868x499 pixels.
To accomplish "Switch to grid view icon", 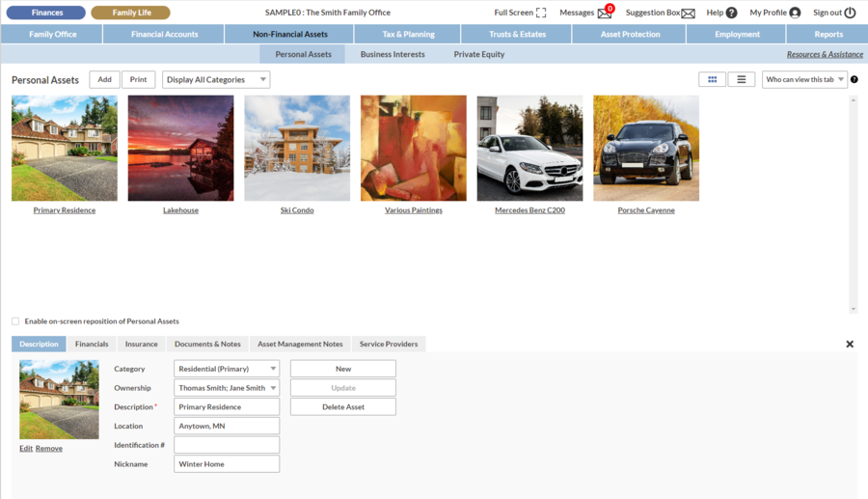I will pyautogui.click(x=712, y=79).
